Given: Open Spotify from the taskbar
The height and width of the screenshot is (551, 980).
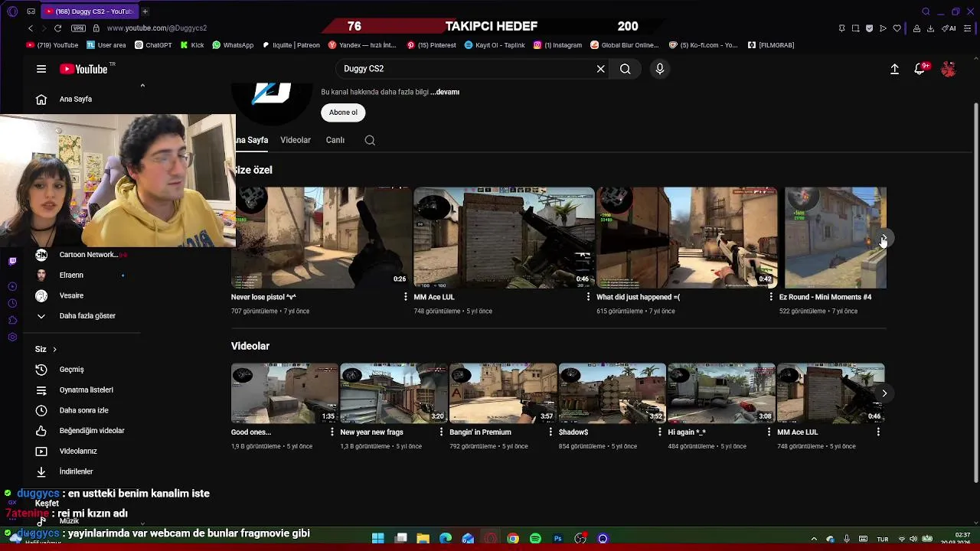Looking at the screenshot, I should (535, 539).
